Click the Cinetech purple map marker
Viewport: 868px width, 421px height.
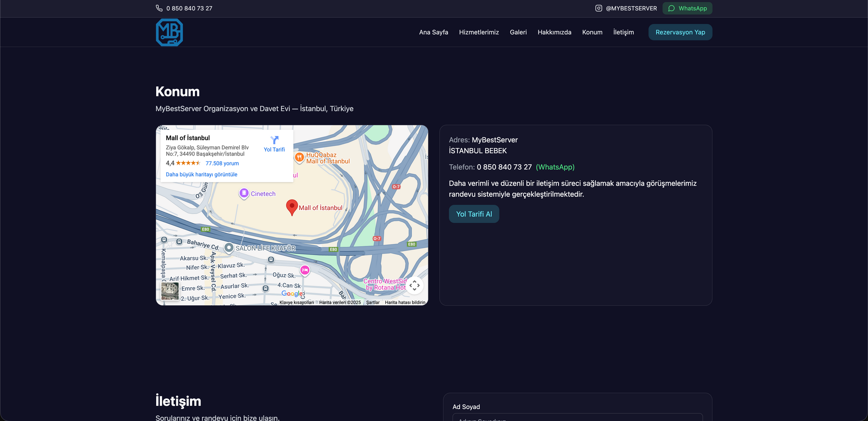[x=244, y=193]
